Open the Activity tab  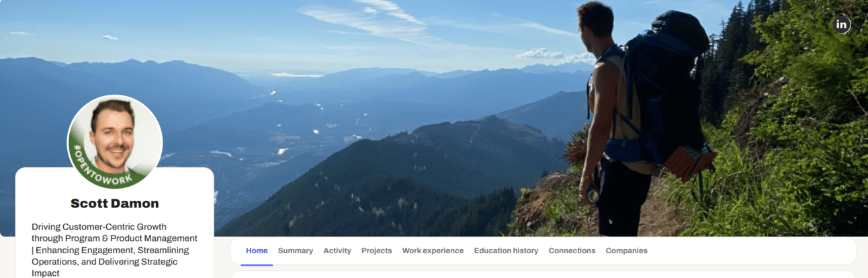(337, 250)
